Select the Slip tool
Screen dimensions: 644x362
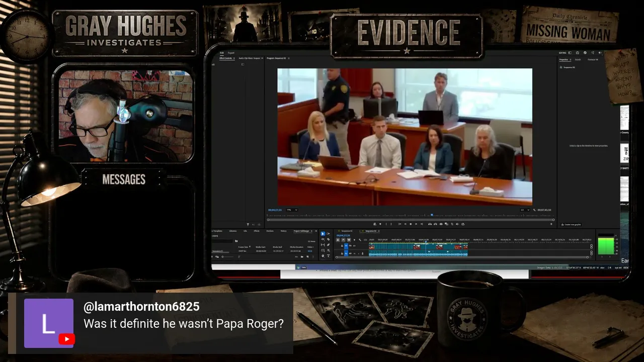323,245
